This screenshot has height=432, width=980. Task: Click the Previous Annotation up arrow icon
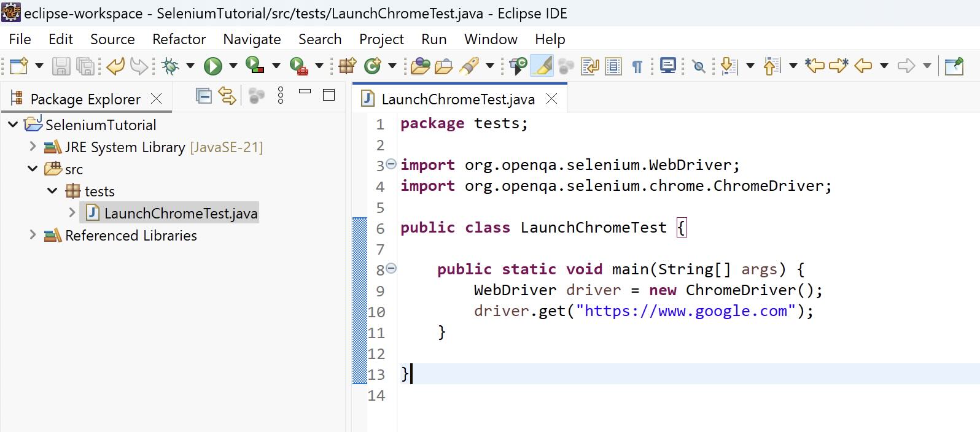tap(772, 66)
